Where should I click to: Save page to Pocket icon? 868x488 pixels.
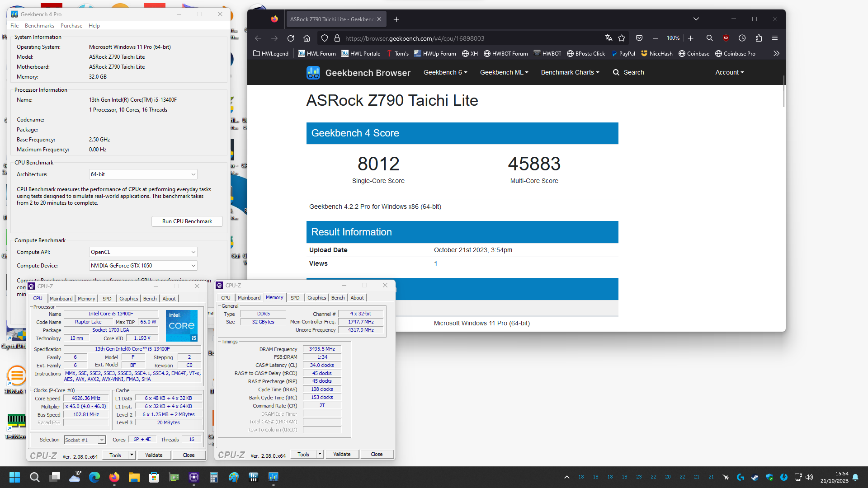639,38
